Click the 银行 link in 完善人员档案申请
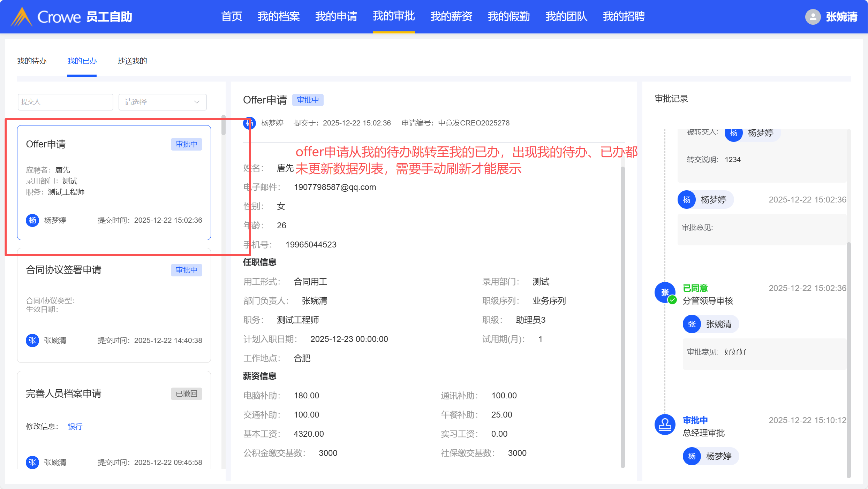This screenshot has height=489, width=868. pyautogui.click(x=75, y=427)
